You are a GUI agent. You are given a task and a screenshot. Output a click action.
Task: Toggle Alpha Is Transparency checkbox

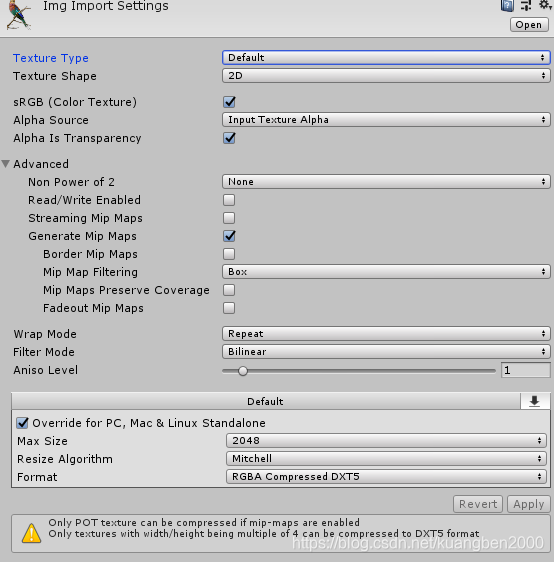pyautogui.click(x=229, y=138)
